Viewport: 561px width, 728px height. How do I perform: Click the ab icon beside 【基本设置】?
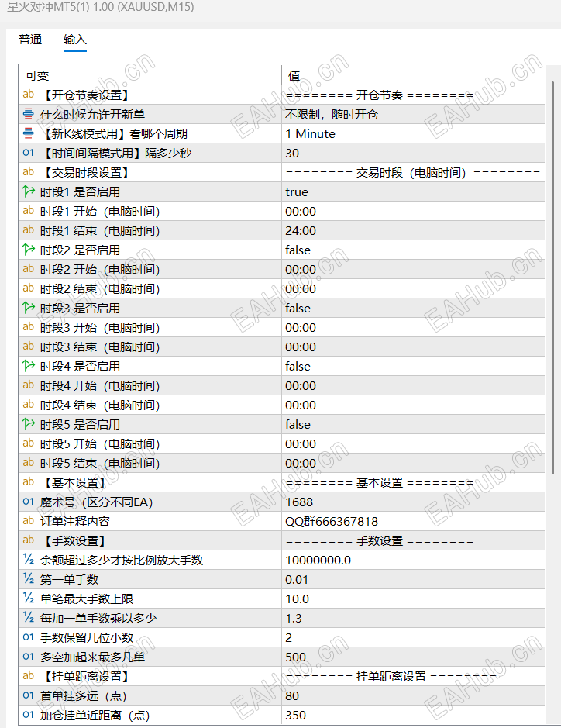click(29, 482)
